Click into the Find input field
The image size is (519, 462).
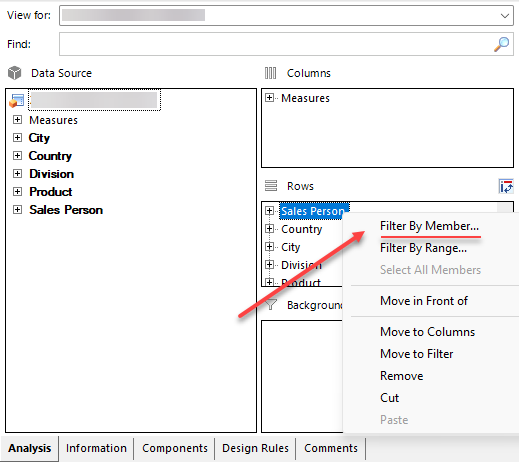(x=276, y=44)
